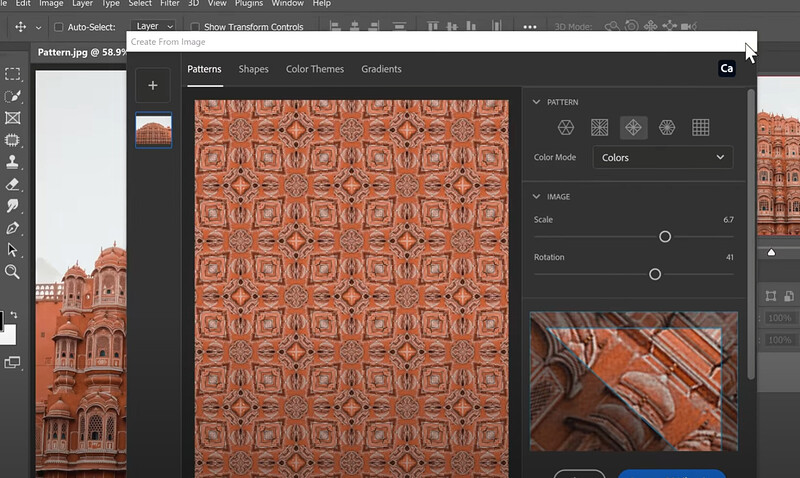Select the Pen tool
The image size is (800, 478).
point(13,228)
